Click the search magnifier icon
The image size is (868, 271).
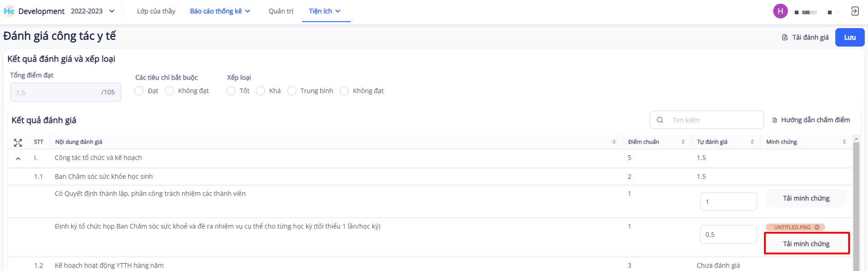(x=660, y=120)
